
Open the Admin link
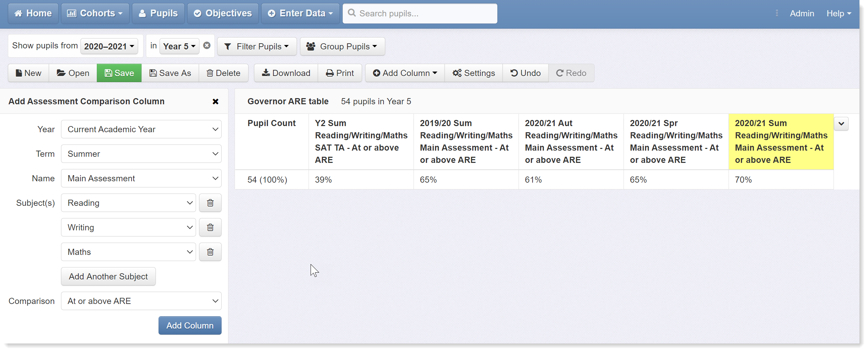[x=802, y=13]
